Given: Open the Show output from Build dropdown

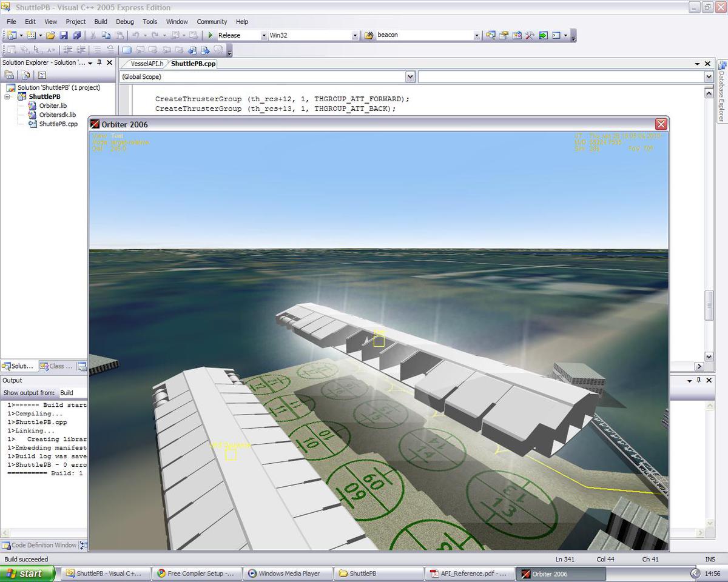Looking at the screenshot, I should 73,393.
